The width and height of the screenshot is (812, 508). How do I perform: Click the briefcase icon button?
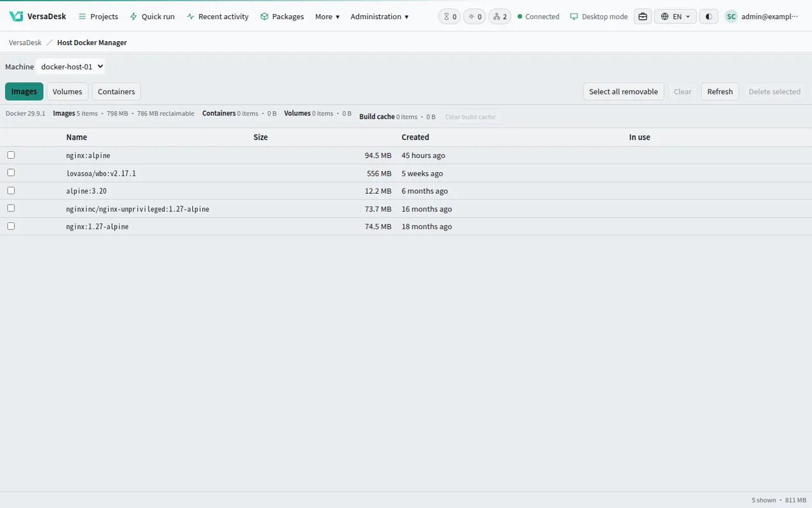643,17
